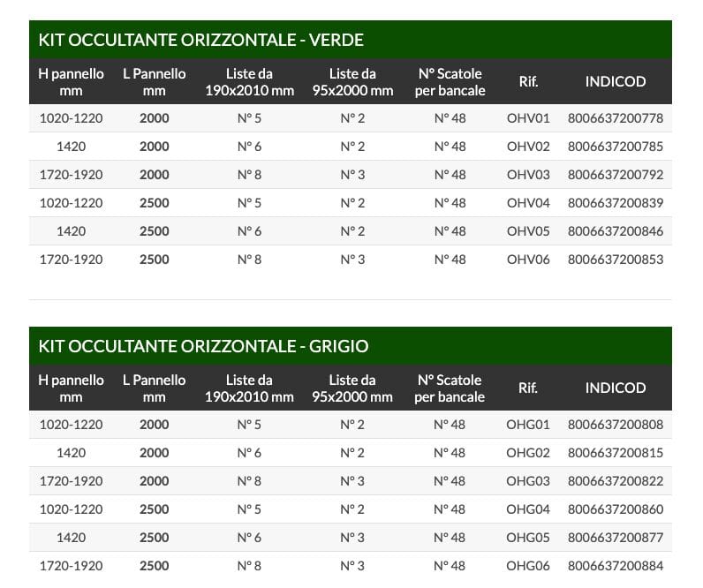Click H pannello 1020-1220 in OHG01 row
Image resolution: width=703 pixels, height=588 pixels.
[72, 425]
